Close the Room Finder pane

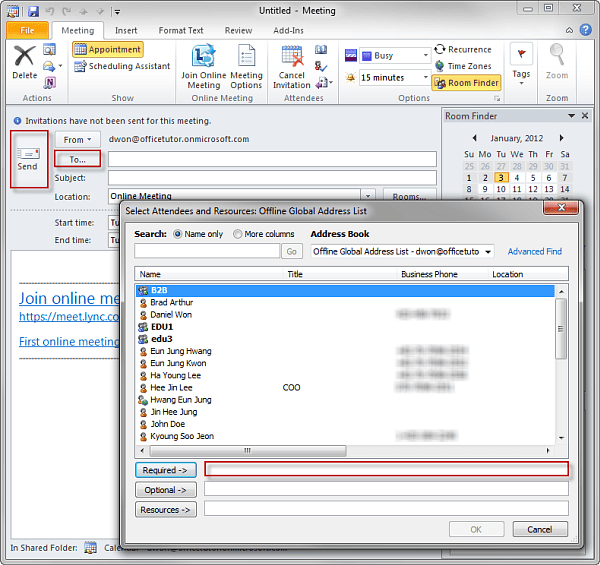click(585, 116)
